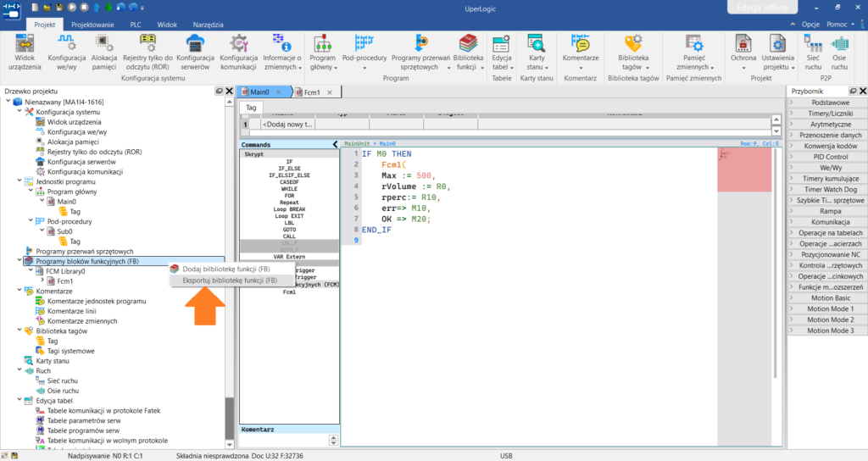This screenshot has height=461, width=868.
Task: Click Program główny ribbon icon
Action: tap(323, 52)
